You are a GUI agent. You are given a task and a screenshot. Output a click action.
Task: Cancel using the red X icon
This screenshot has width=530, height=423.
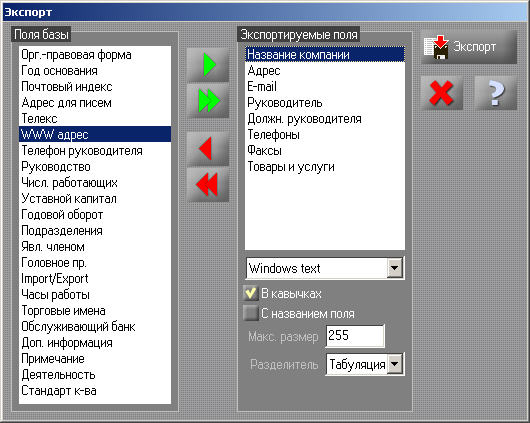[x=441, y=93]
